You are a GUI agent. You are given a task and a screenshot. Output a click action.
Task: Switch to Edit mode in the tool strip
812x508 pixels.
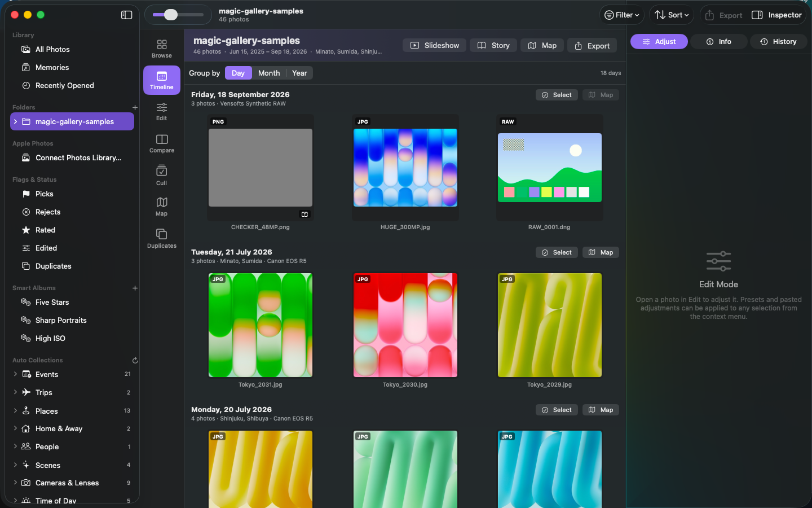click(x=162, y=112)
